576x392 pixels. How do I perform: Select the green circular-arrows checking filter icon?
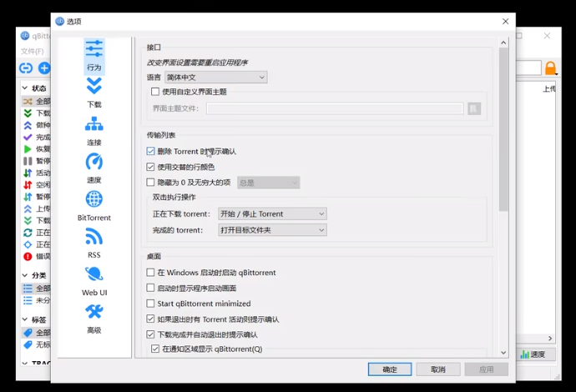(x=28, y=233)
